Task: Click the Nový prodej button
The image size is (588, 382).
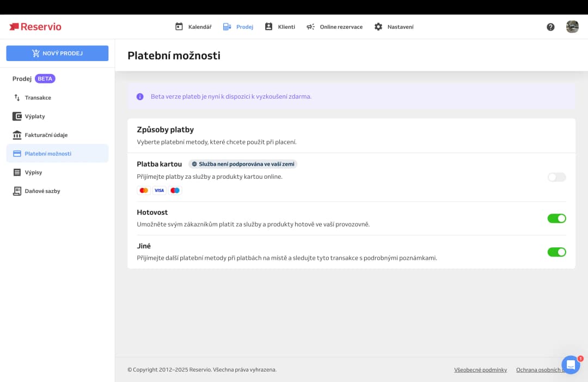Action: (57, 53)
